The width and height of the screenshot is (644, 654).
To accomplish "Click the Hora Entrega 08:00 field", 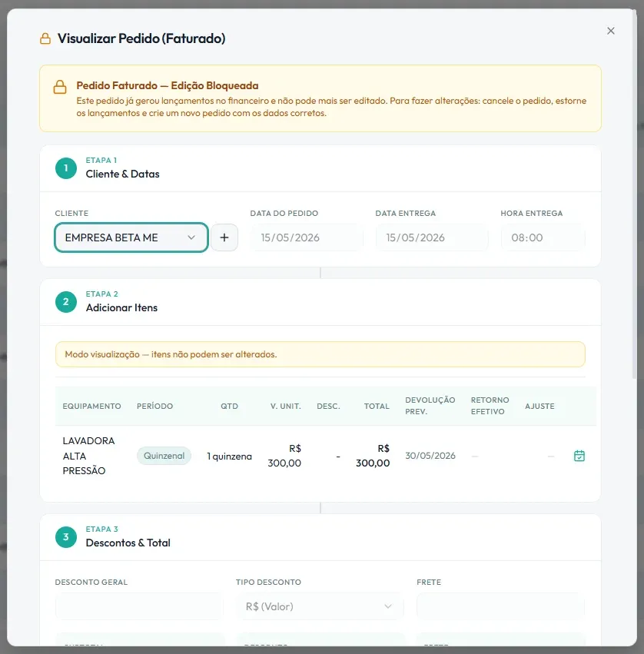I will [543, 237].
